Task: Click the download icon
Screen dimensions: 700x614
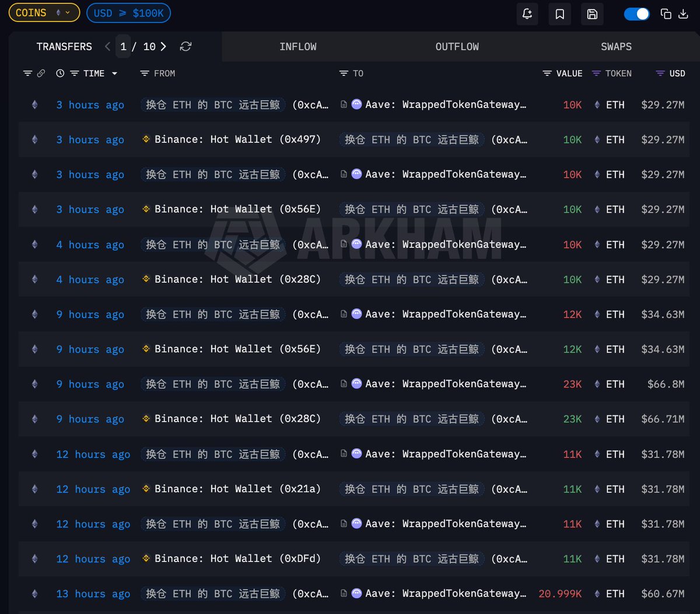Action: (x=683, y=14)
